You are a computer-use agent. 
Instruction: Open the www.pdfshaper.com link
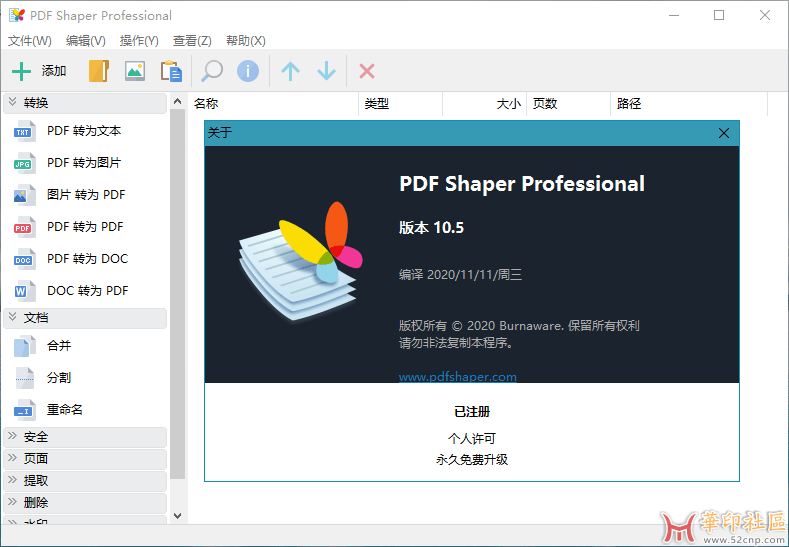pyautogui.click(x=457, y=377)
